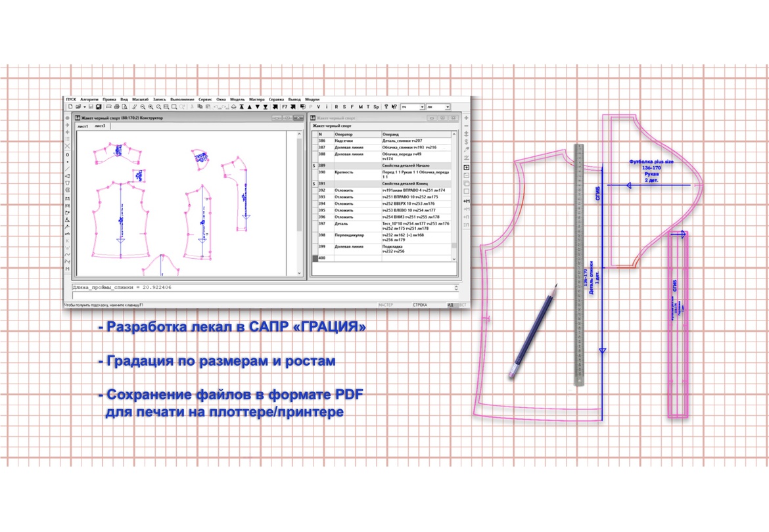Open the Алгоритм menu
This screenshot has height=532, width=769.
[x=89, y=99]
